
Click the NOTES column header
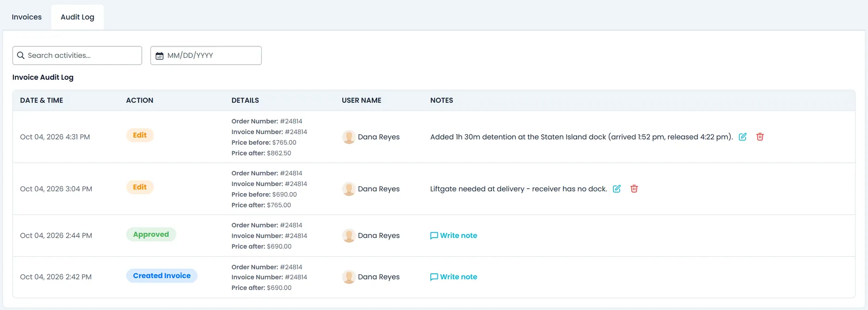442,100
